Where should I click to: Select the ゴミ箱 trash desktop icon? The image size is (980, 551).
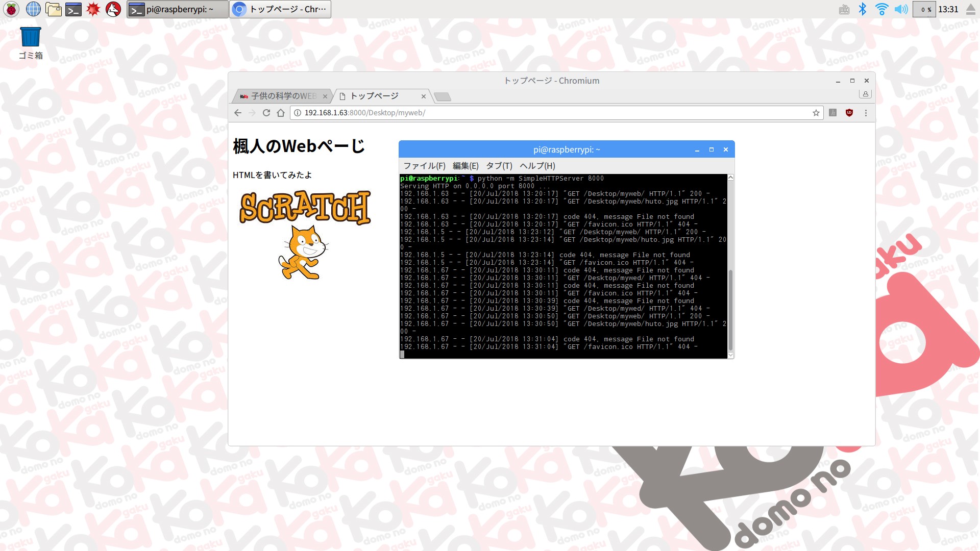click(x=31, y=43)
